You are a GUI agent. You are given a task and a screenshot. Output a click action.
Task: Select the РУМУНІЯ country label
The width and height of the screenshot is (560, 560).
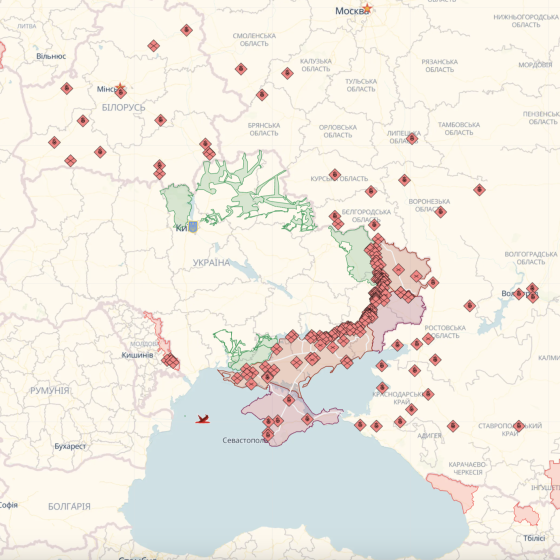(x=50, y=390)
